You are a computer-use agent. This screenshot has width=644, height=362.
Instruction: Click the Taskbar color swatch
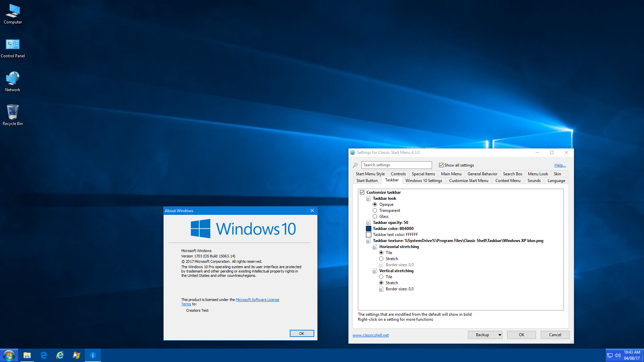point(369,229)
